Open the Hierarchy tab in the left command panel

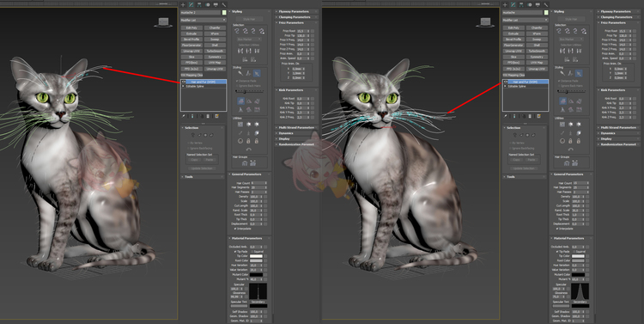tap(199, 4)
